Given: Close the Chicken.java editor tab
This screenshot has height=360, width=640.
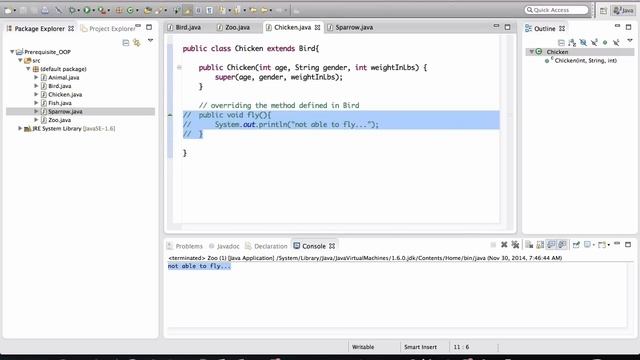Looking at the screenshot, I should 318,27.
